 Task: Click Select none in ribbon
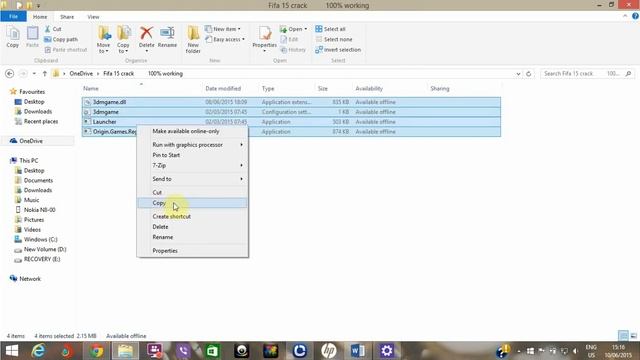(333, 39)
